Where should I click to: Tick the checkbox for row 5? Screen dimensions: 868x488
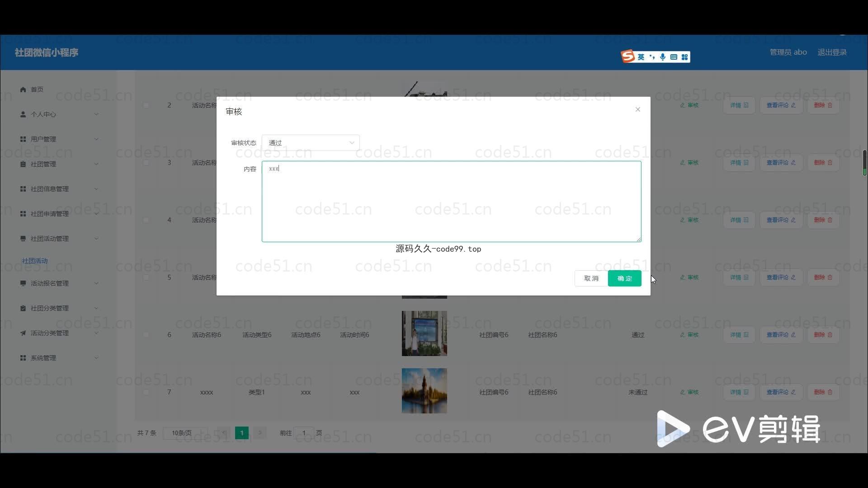tap(146, 277)
